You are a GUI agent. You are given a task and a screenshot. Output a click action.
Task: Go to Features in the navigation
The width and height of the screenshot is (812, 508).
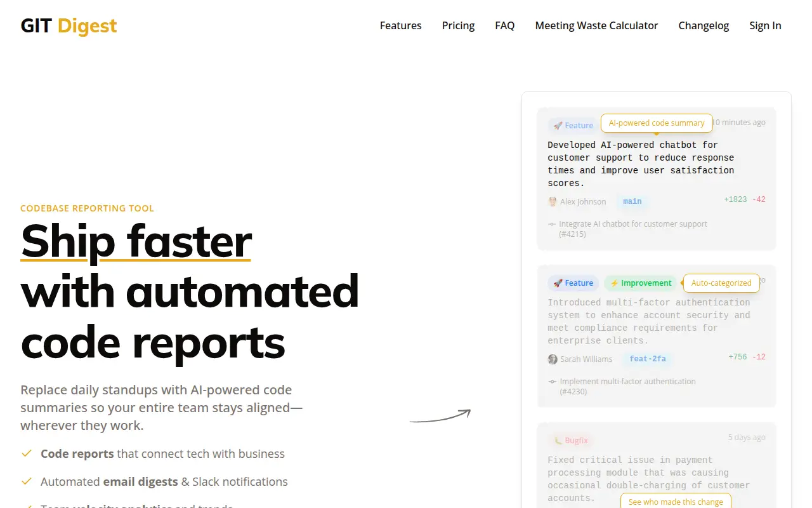(x=400, y=25)
